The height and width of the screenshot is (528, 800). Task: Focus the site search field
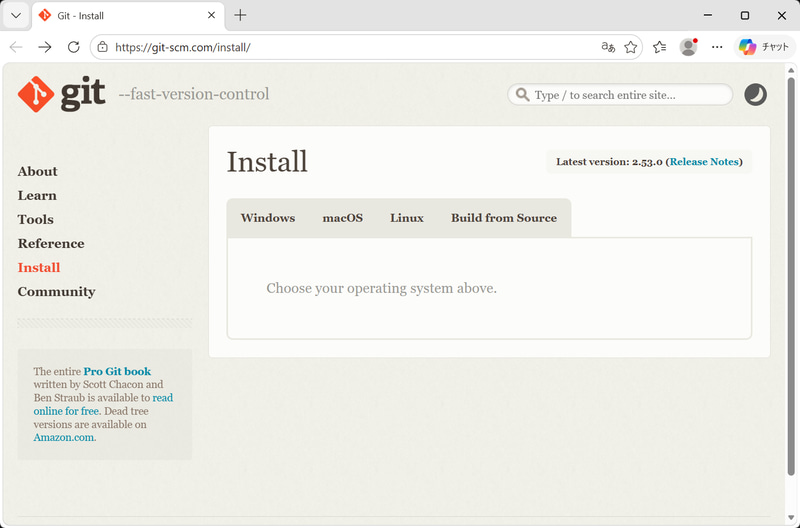(x=620, y=95)
